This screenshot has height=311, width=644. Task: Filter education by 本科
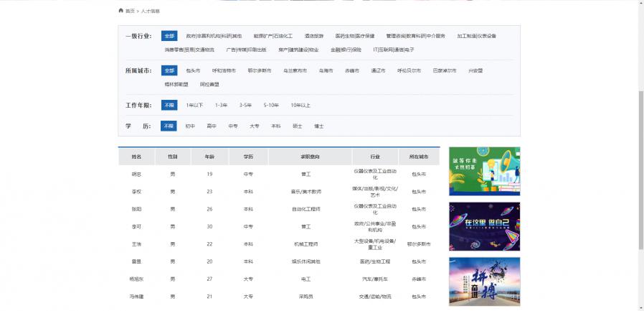[x=276, y=126]
